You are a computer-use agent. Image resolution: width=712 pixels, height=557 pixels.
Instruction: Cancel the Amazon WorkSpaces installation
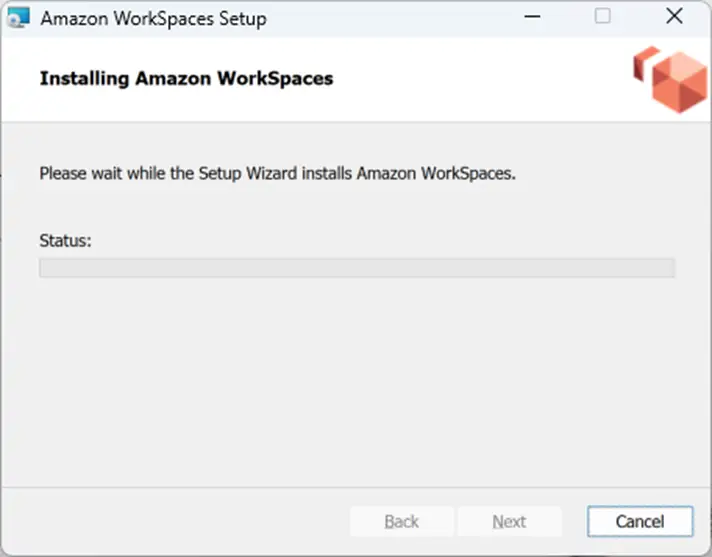click(640, 522)
